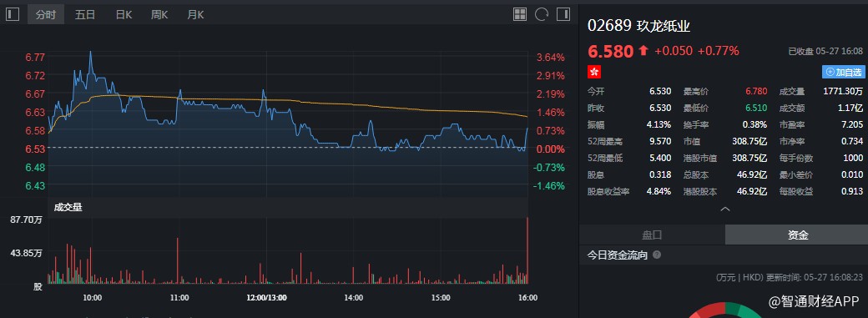Viewport: 868px width, 318px height.
Task: Open the grid layout icon
Action: pos(520,14)
